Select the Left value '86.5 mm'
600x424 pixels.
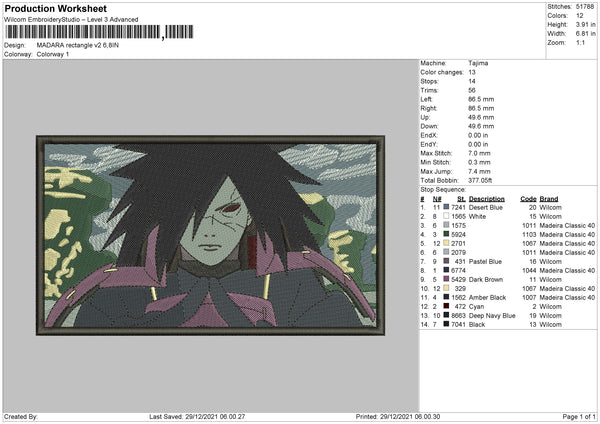tap(481, 99)
